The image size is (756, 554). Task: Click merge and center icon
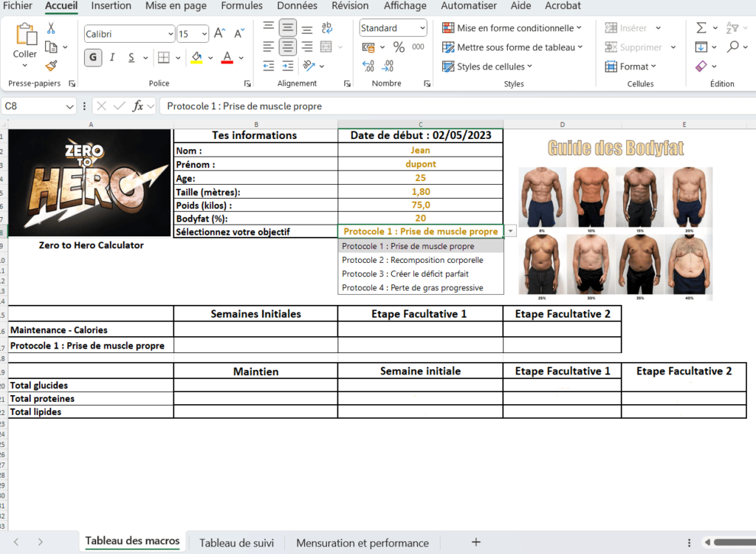(x=326, y=47)
